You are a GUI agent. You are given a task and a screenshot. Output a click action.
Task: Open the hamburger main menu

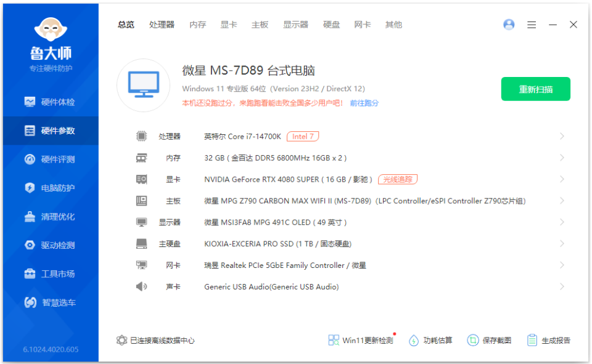tap(532, 25)
